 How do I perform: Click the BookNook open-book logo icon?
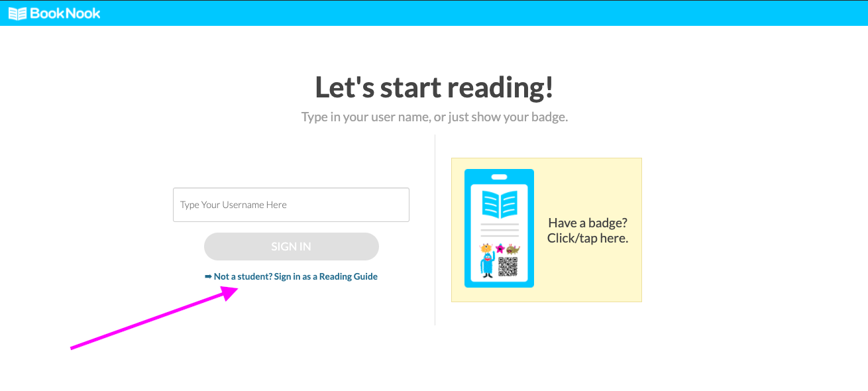[17, 13]
